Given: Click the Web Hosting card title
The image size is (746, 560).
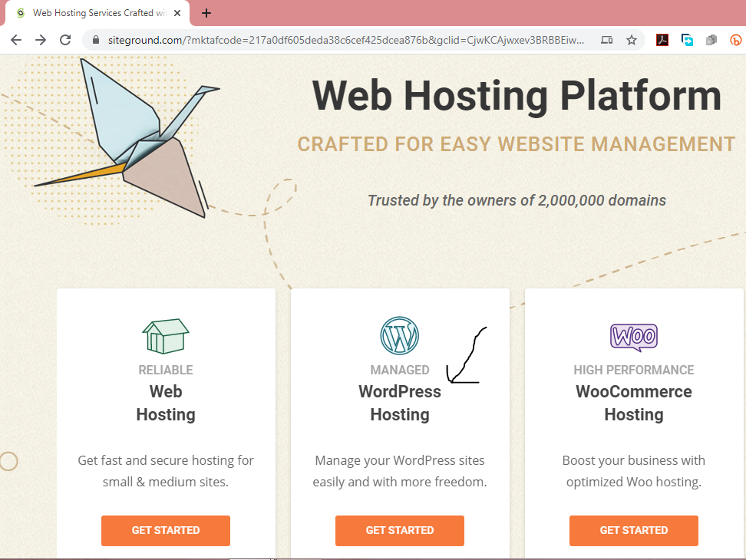Looking at the screenshot, I should (166, 404).
